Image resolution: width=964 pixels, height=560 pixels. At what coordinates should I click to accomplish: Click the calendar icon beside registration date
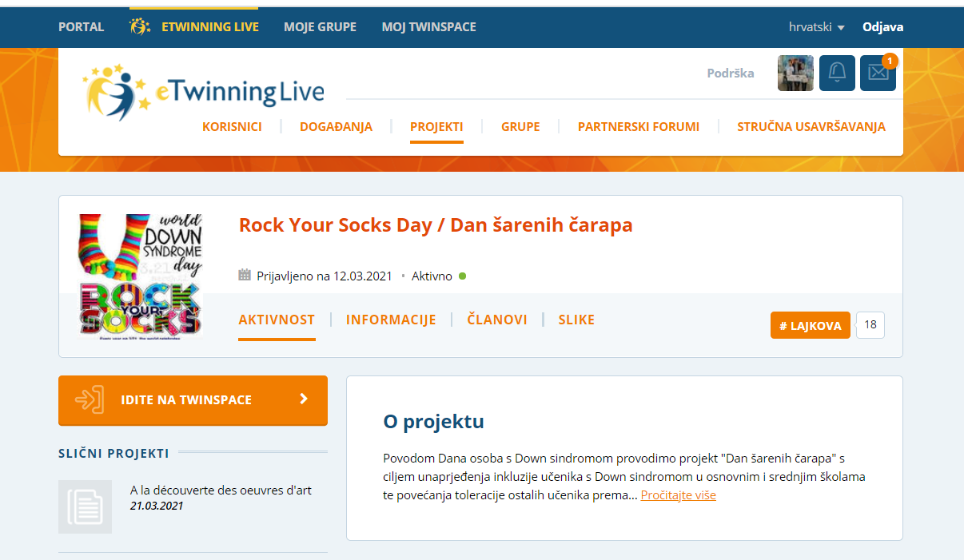tap(245, 276)
